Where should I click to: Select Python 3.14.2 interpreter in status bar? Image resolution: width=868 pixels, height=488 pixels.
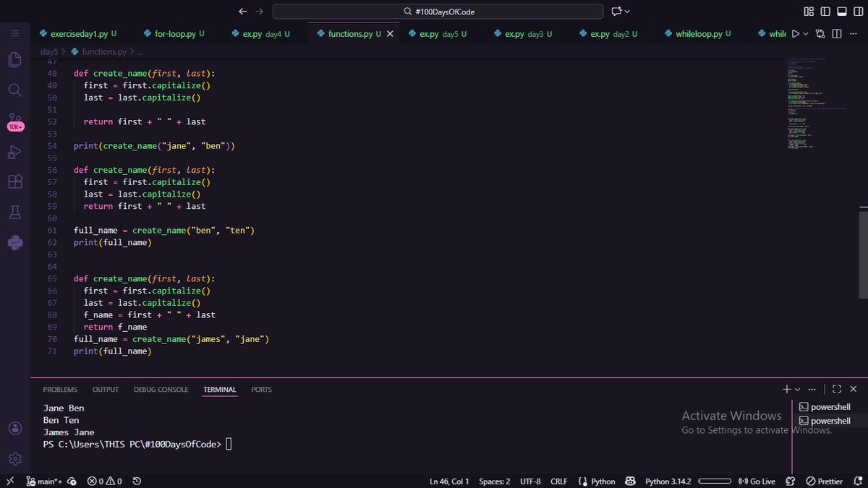tap(668, 481)
